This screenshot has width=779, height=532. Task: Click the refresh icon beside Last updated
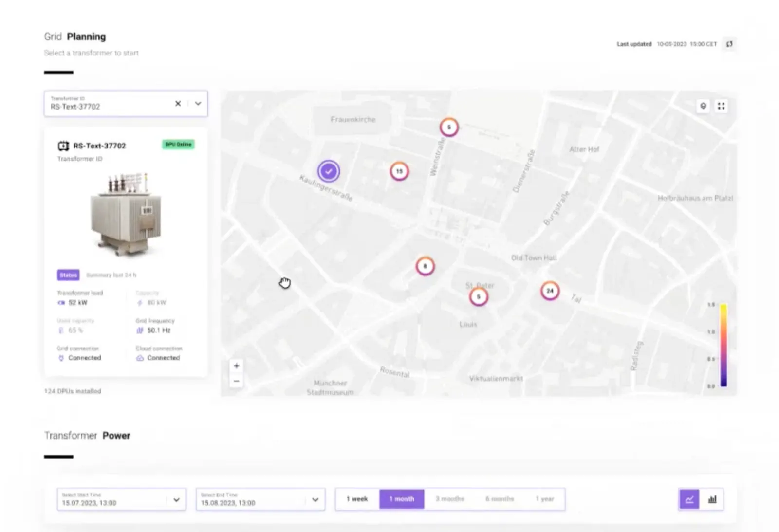tap(729, 44)
